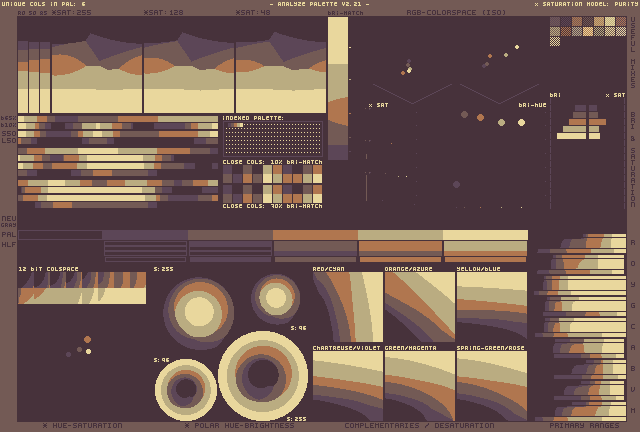640x432 pixels.
Task: Open the Yellow/Blue complementary ramp
Action: (x=492, y=307)
